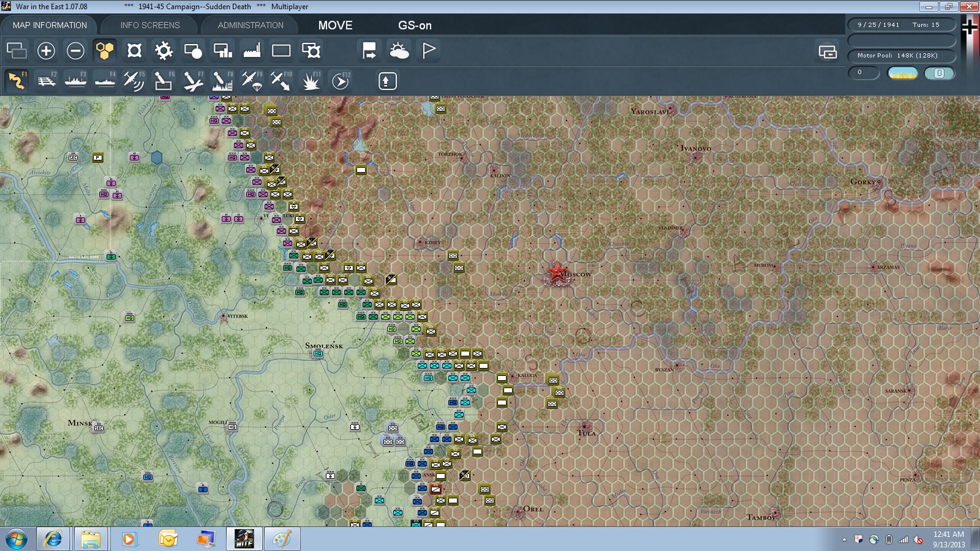
Task: Select Rail Move mode F2 icon
Action: pyautogui.click(x=46, y=81)
